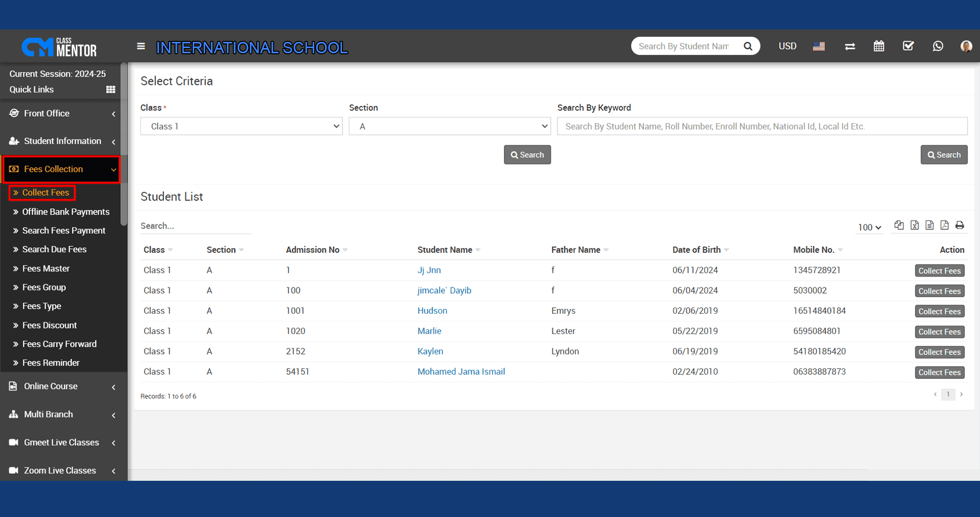The height and width of the screenshot is (517, 980).
Task: Collect Fees for Mohamed Jama Ismail
Action: pos(939,372)
